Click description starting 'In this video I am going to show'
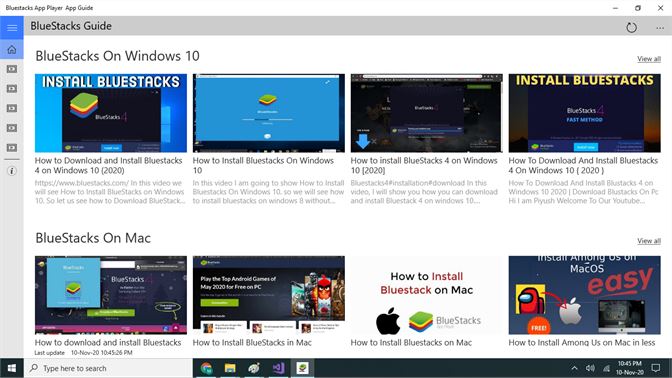This screenshot has width=672, height=378. (268, 192)
